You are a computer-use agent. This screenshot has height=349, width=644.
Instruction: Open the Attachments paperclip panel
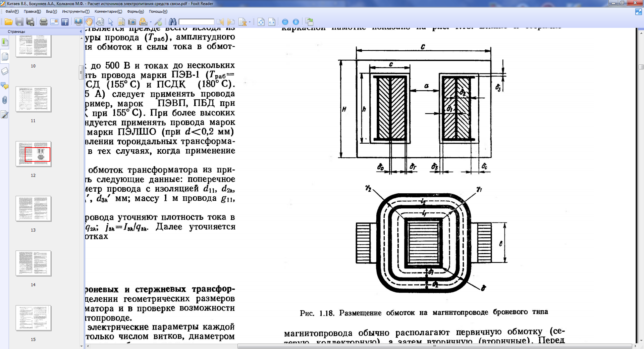point(5,100)
